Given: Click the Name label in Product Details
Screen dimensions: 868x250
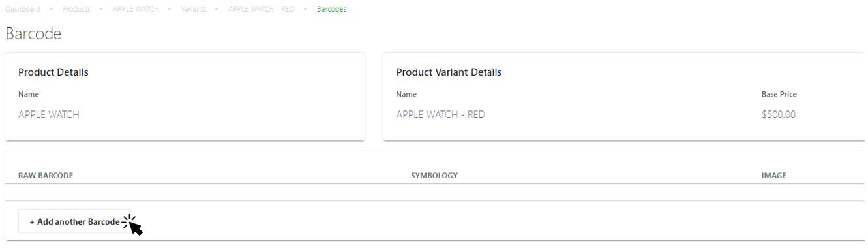Looking at the screenshot, I should 29,94.
